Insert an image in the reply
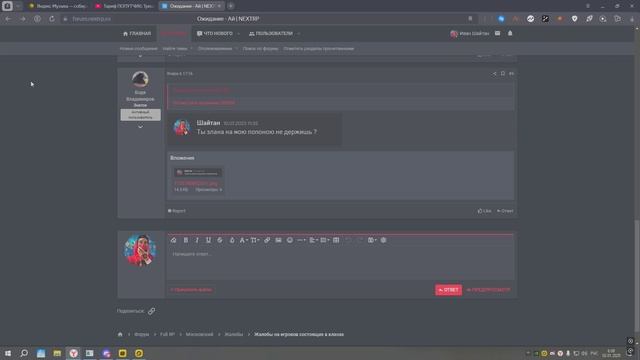The image size is (640, 360). click(x=278, y=240)
